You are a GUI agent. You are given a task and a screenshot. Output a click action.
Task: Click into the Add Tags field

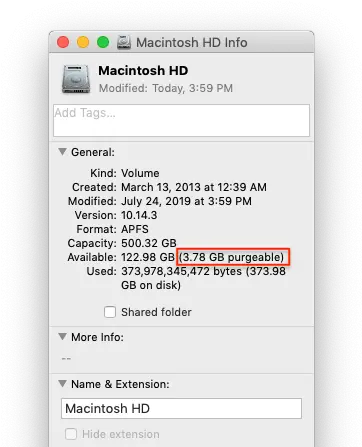tap(181, 120)
